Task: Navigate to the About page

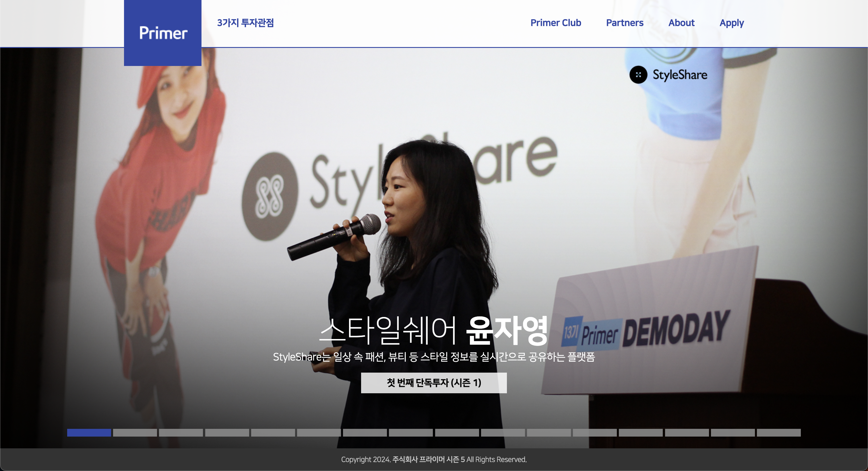Action: tap(681, 23)
